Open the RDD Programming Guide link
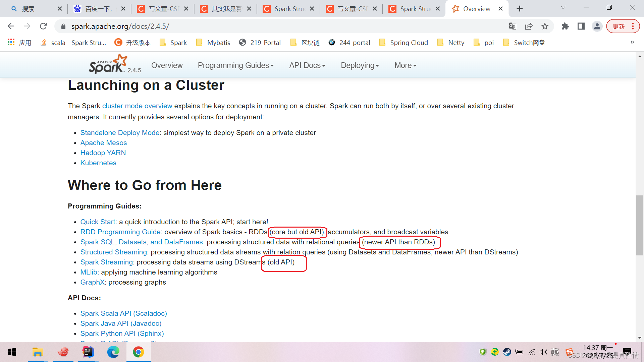The image size is (644, 362). [120, 232]
